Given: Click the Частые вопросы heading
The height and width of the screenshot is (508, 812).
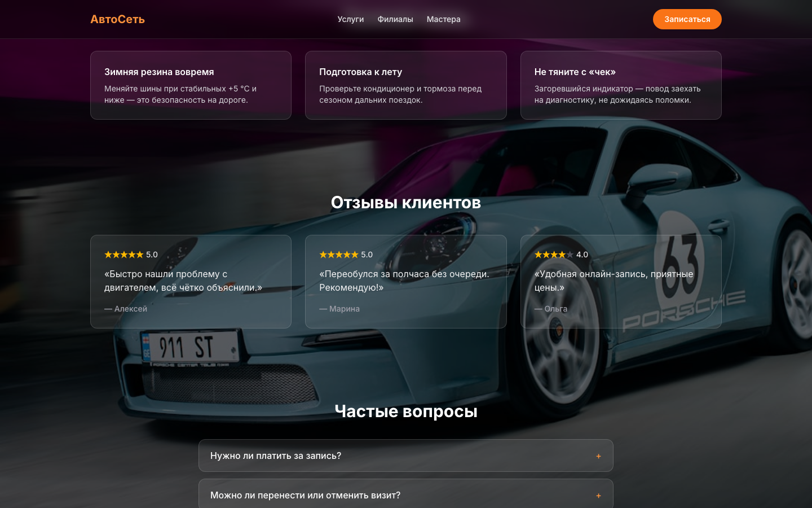Looking at the screenshot, I should click(406, 411).
